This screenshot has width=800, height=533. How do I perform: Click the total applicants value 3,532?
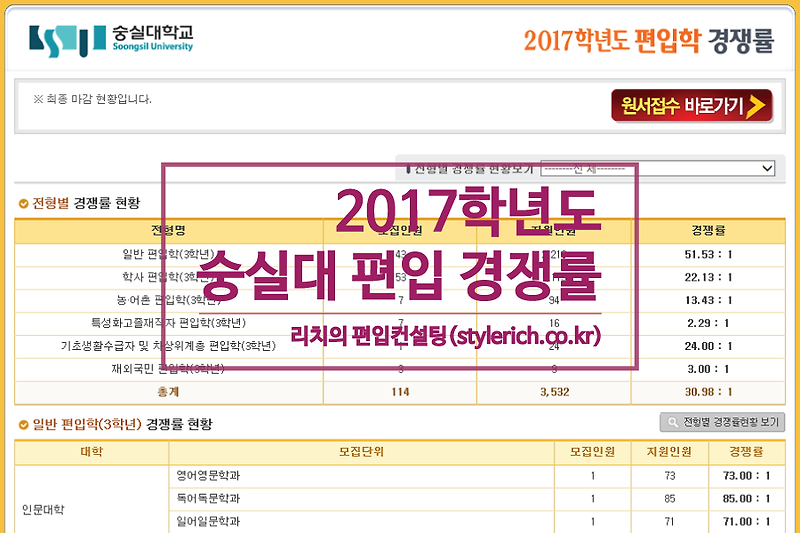(555, 392)
